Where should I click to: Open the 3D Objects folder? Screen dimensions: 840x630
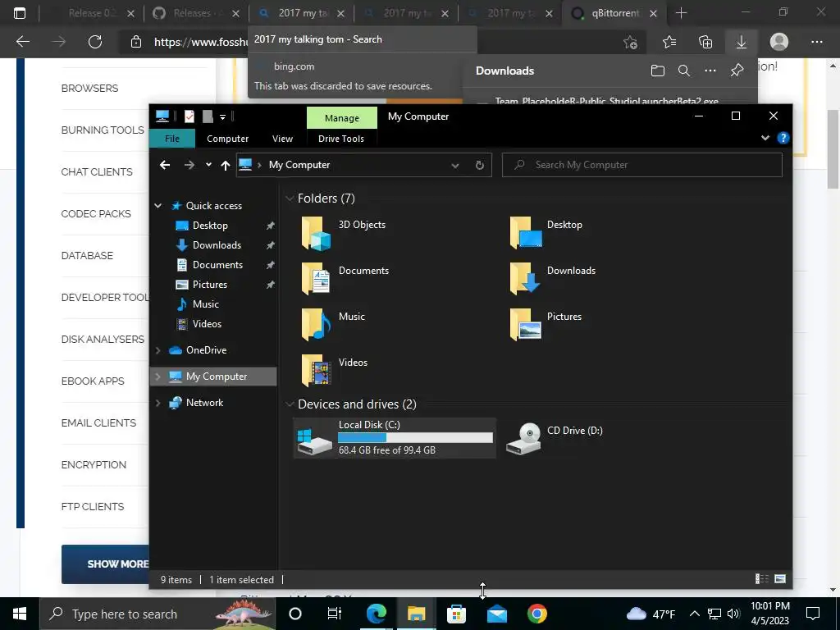point(343,232)
